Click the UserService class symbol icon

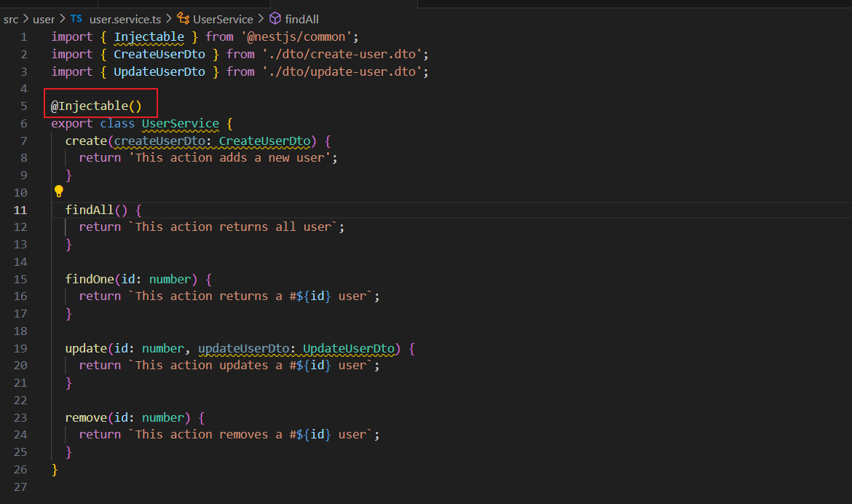click(x=183, y=19)
